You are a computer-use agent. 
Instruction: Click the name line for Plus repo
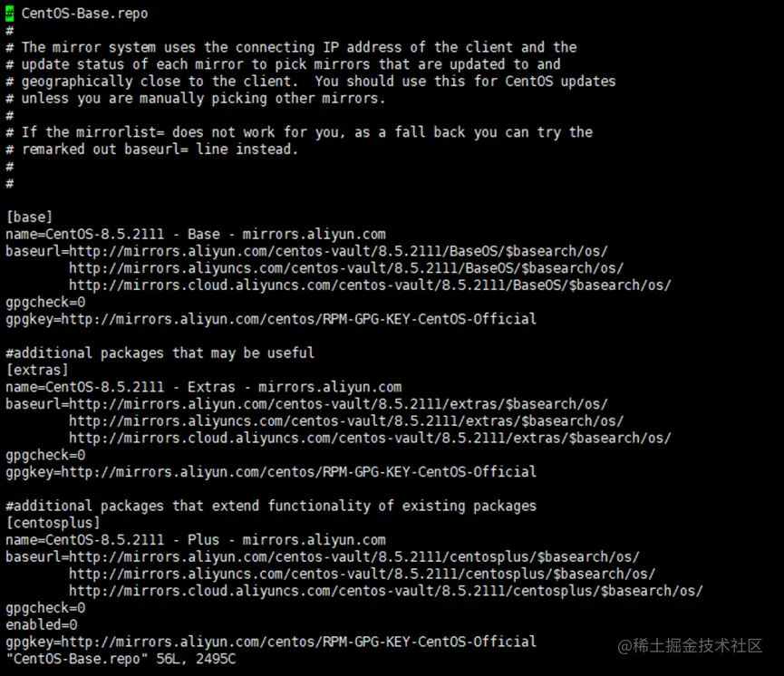(x=196, y=540)
